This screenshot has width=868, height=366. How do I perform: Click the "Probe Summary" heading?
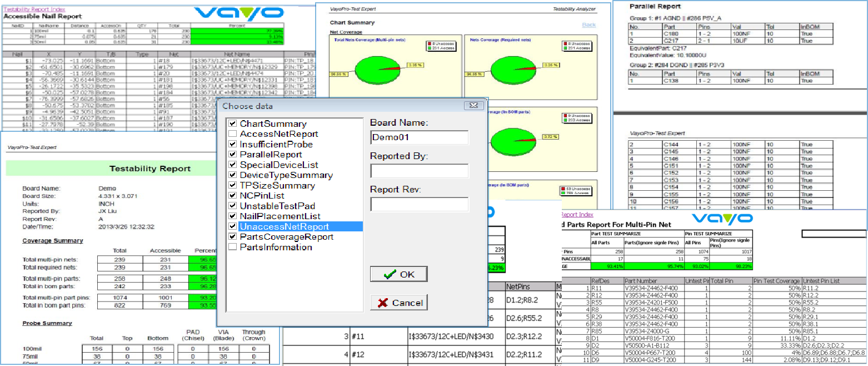click(47, 323)
